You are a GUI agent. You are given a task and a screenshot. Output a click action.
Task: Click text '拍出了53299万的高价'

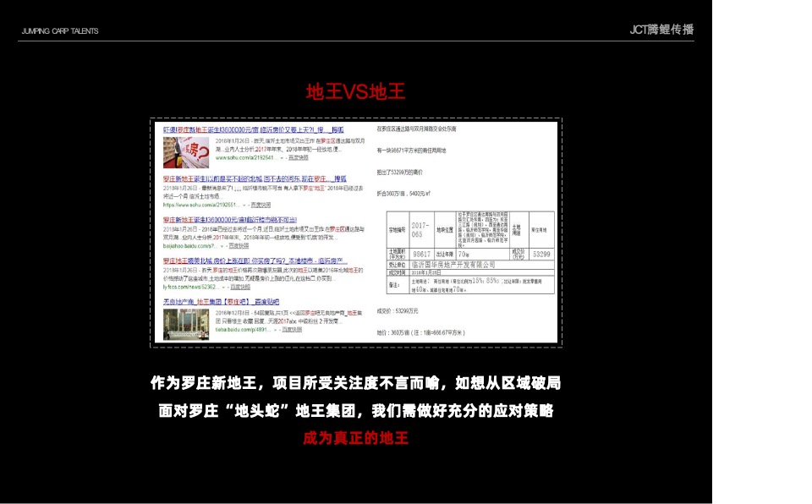pos(399,172)
